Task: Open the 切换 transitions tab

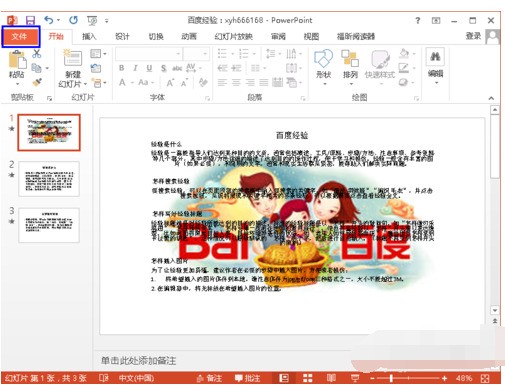Action: click(x=156, y=36)
